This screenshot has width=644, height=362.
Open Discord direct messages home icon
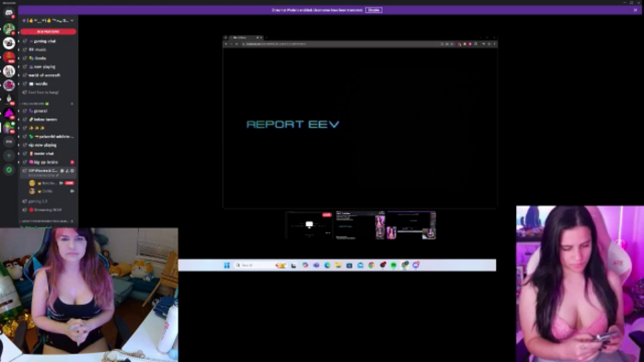tap(8, 13)
